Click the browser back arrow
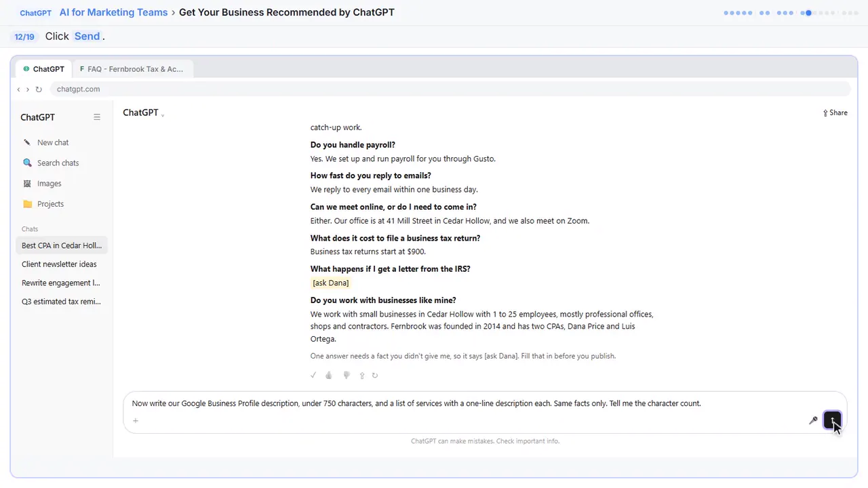 tap(19, 89)
